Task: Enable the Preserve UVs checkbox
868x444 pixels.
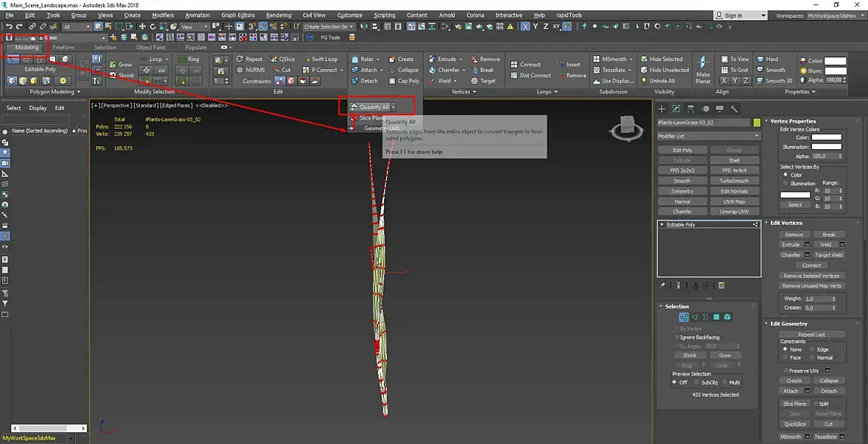Action: pyautogui.click(x=786, y=370)
